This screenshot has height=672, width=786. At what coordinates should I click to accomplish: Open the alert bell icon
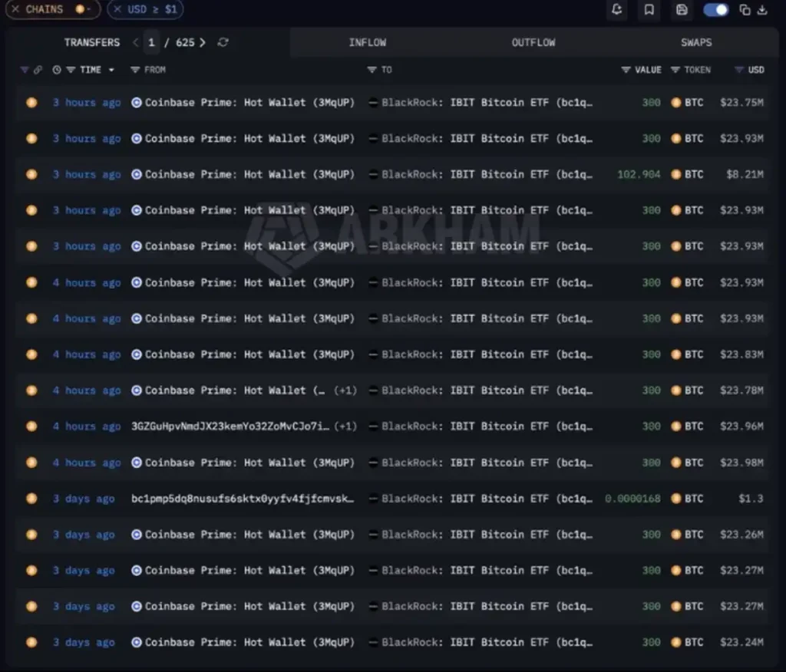[x=616, y=9]
